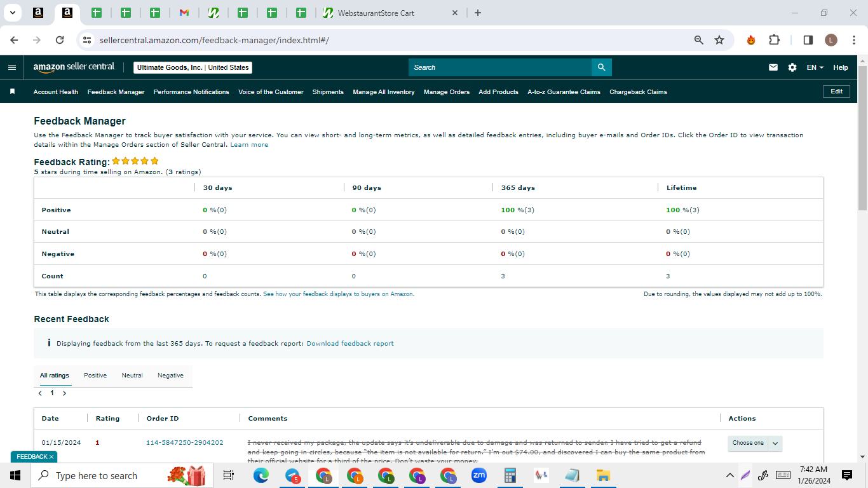Open Manage All Inventory menu item
This screenshot has height=488, width=868.
coord(384,92)
